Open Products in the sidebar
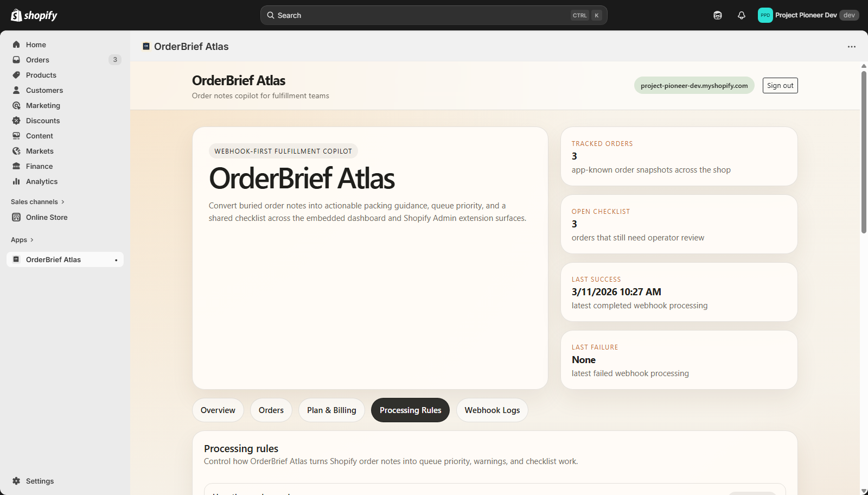 pos(65,75)
